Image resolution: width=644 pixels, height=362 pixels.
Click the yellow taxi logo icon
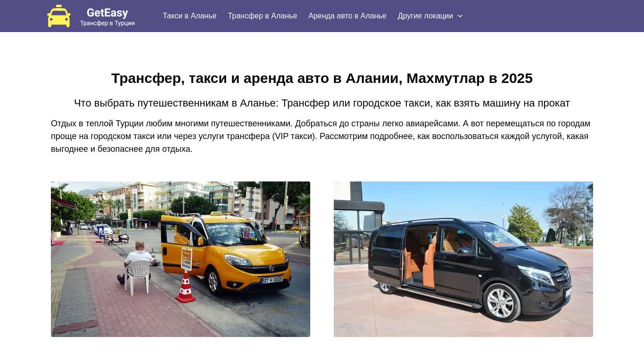click(59, 16)
